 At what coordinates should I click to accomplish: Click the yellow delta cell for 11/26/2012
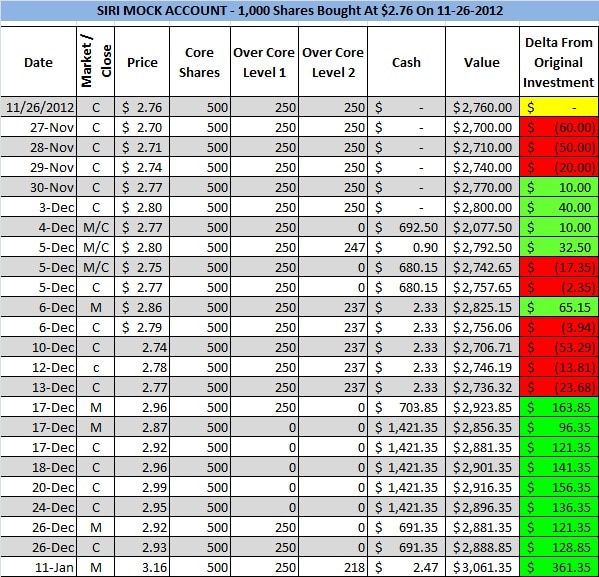tap(559, 107)
